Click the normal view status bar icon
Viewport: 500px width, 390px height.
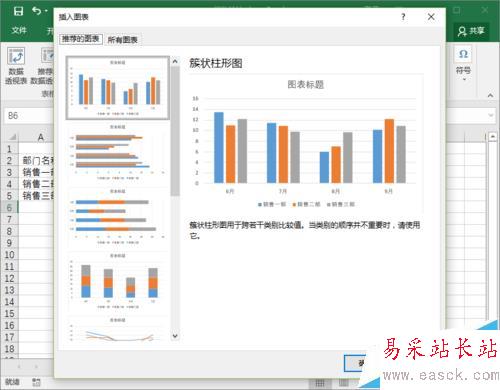click(319, 382)
